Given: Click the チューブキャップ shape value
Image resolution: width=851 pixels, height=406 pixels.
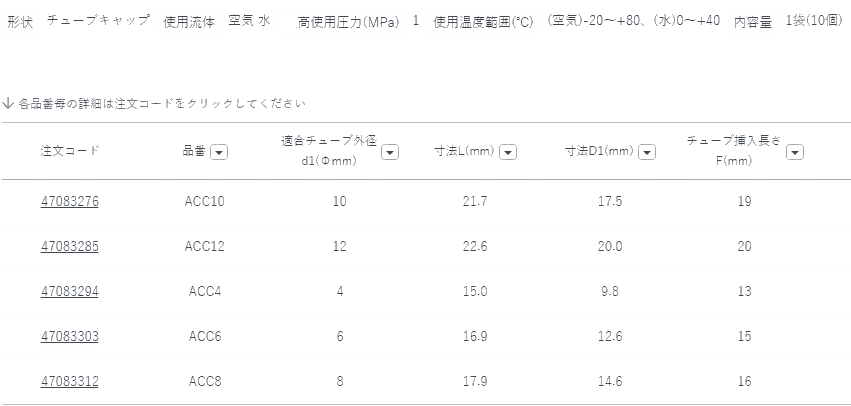Looking at the screenshot, I should coord(98,20).
